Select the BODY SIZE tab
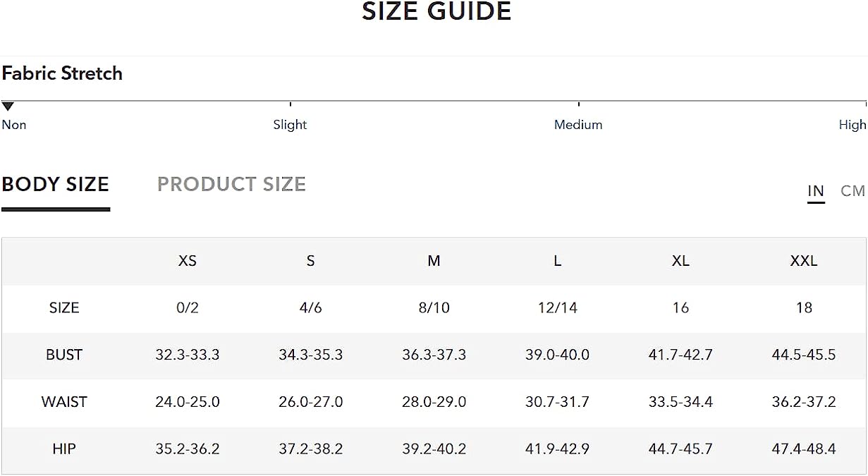Viewport: 868px width, 476px height. coord(56,184)
